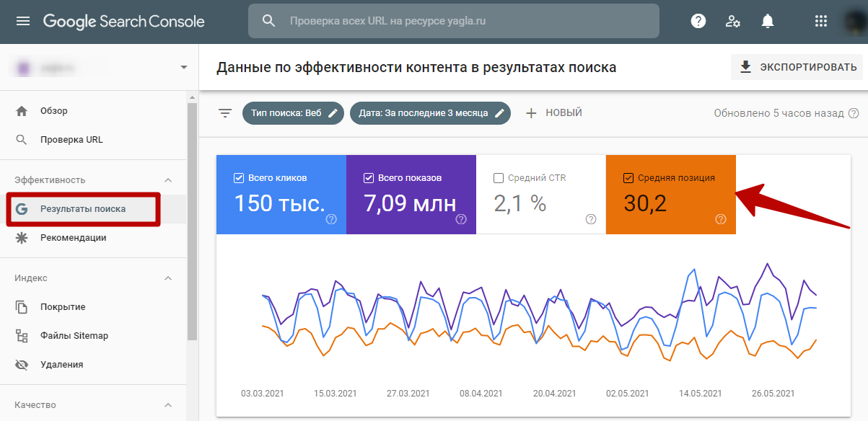Click help icon on Средняя позиция card
This screenshot has height=421, width=868.
(x=720, y=219)
